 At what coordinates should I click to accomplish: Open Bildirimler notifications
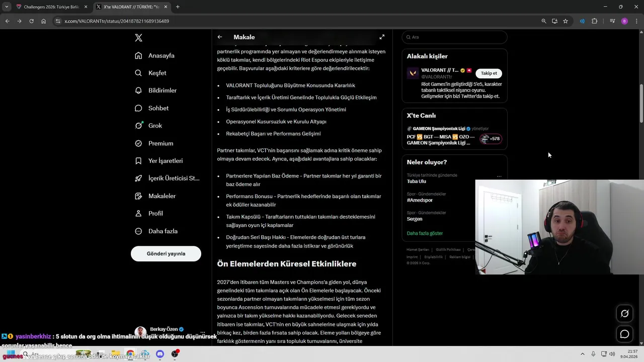[x=155, y=90]
